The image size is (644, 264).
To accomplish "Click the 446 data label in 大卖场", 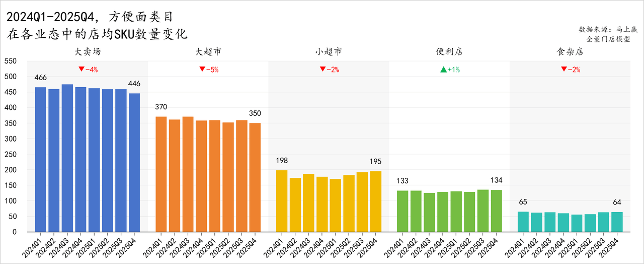I will (134, 84).
